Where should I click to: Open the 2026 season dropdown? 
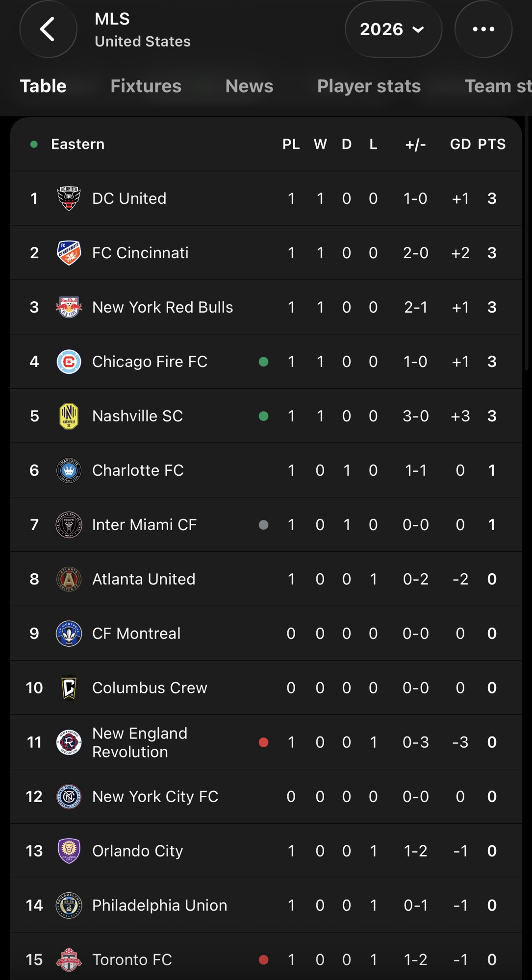point(393,29)
